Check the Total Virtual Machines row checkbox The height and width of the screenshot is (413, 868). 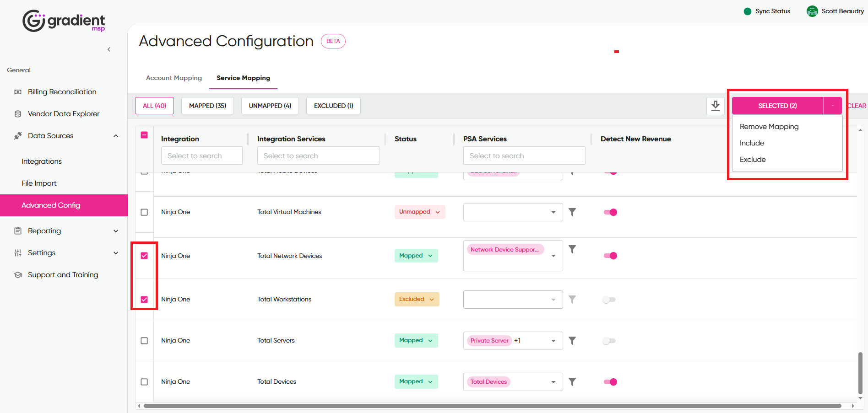coord(144,212)
